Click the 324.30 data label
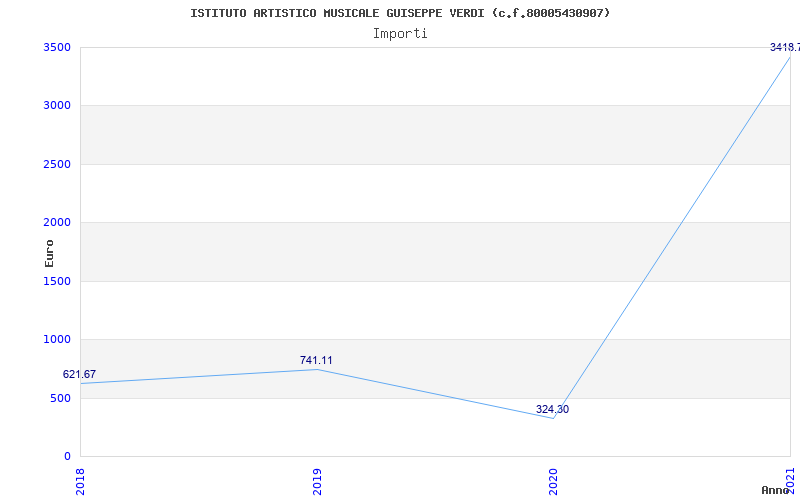 (553, 409)
